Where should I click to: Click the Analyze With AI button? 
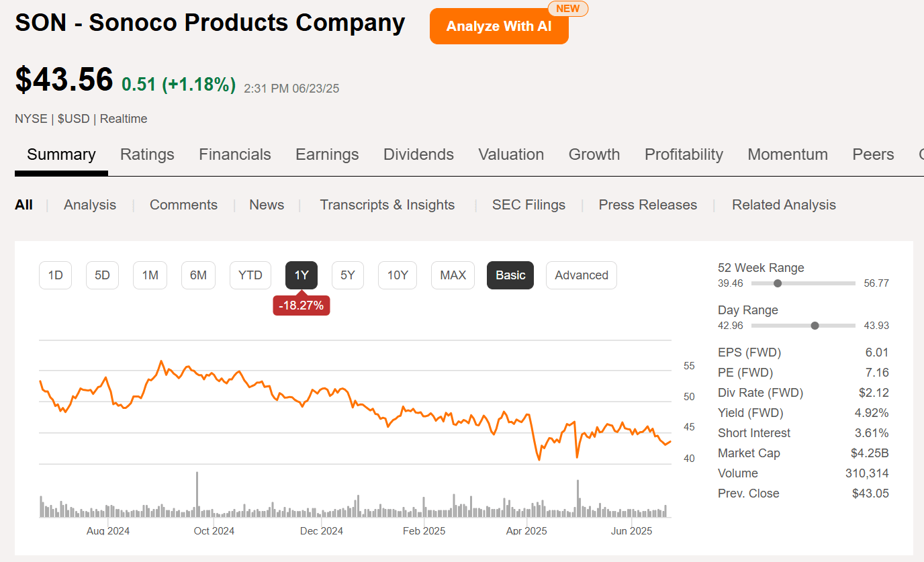pos(499,26)
